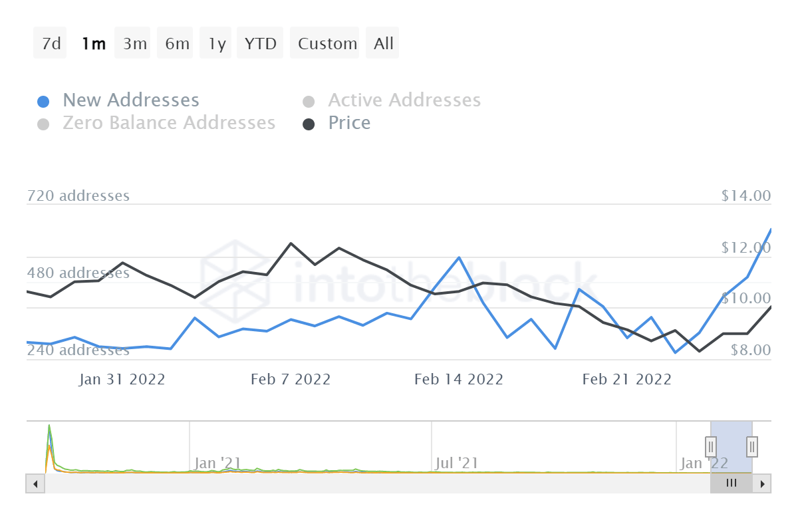The width and height of the screenshot is (798, 532).
Task: Show the Zero Balance Addresses series
Action: click(169, 123)
